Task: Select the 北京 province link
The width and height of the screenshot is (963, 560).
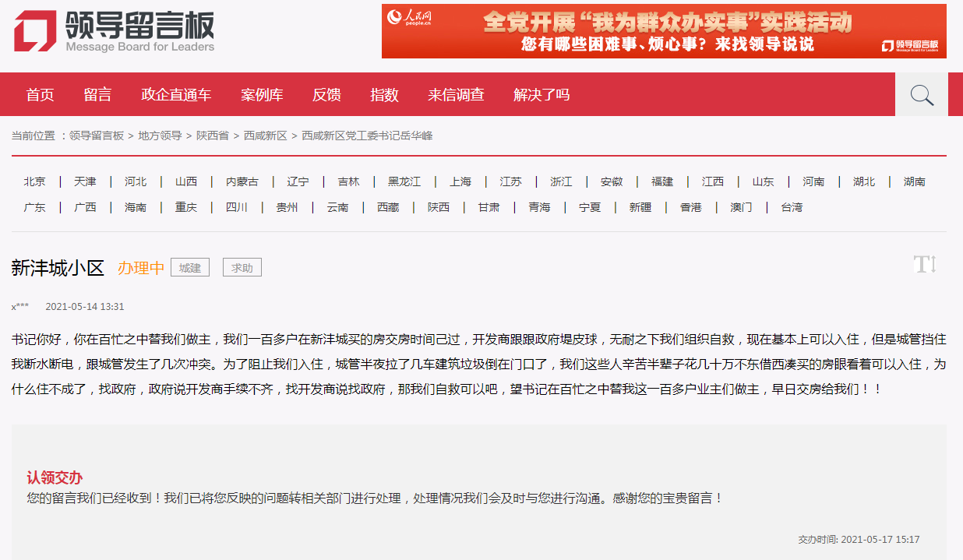Action: coord(34,181)
